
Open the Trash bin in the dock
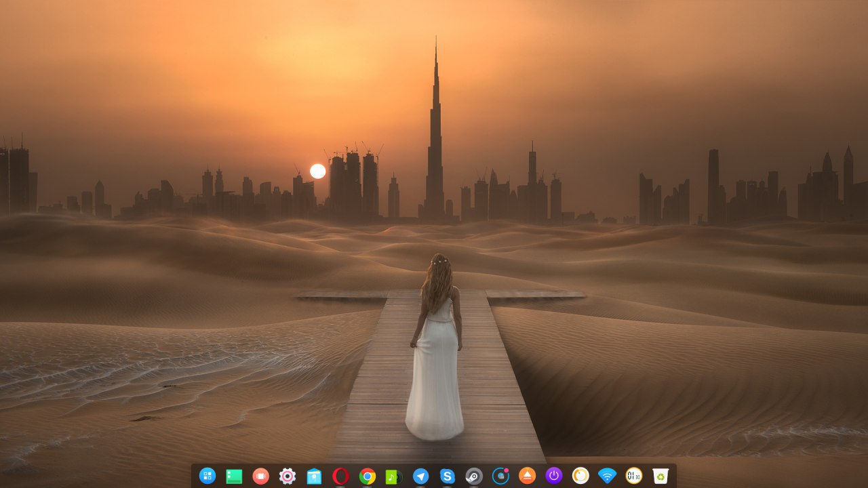pos(660,476)
